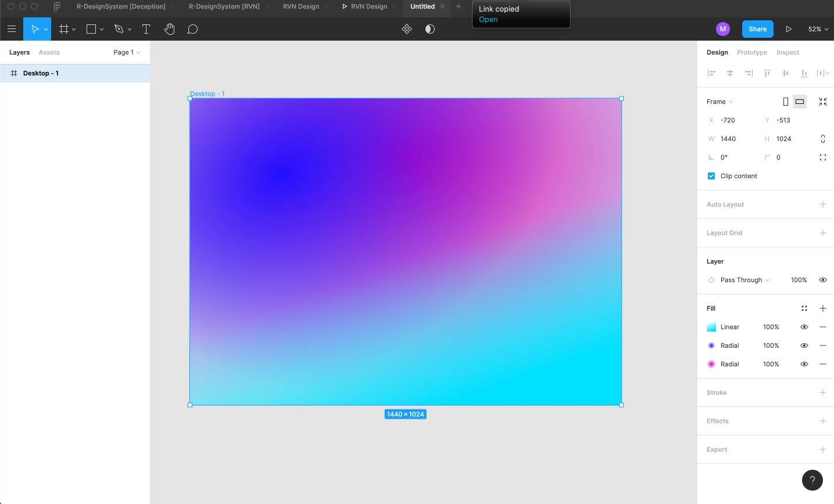
Task: Open shape tools dropdown arrow
Action: click(x=102, y=29)
